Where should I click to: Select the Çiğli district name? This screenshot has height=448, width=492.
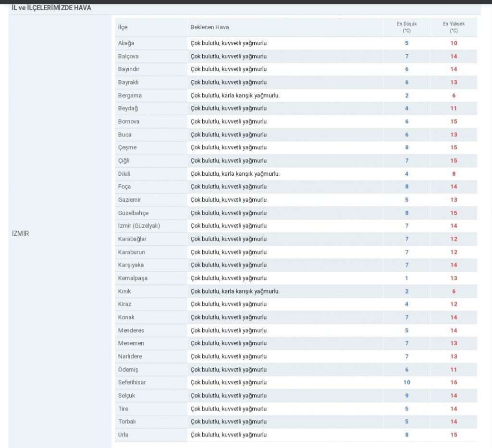123,161
